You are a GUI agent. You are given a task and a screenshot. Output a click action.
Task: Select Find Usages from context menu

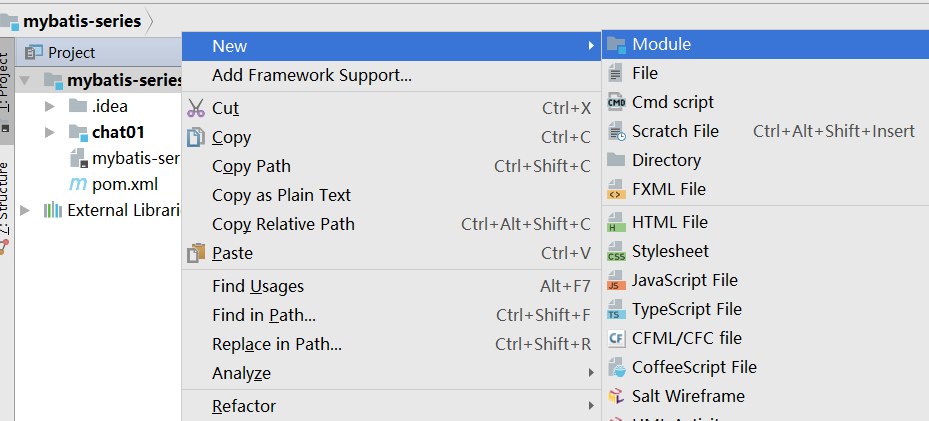258,286
